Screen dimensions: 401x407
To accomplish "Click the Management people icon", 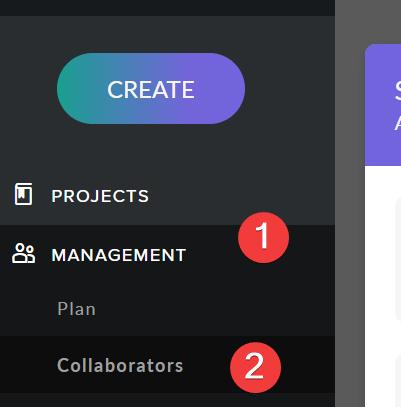I will (x=23, y=253).
